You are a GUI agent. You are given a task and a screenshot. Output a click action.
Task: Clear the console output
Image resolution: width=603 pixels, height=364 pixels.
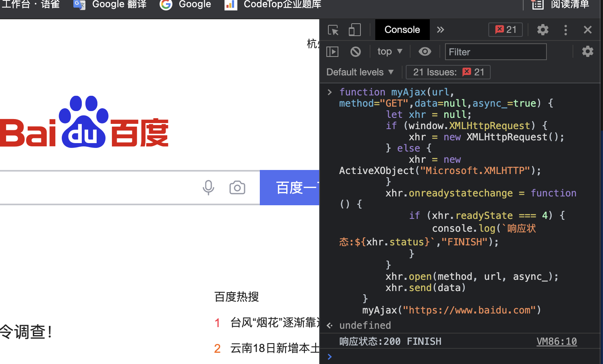coord(356,52)
